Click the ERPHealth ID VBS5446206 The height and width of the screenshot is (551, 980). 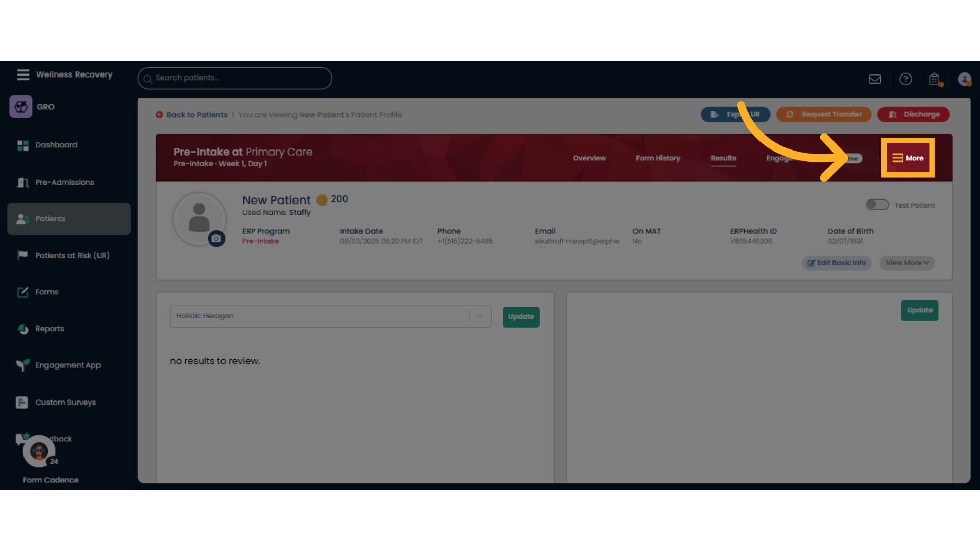click(751, 241)
